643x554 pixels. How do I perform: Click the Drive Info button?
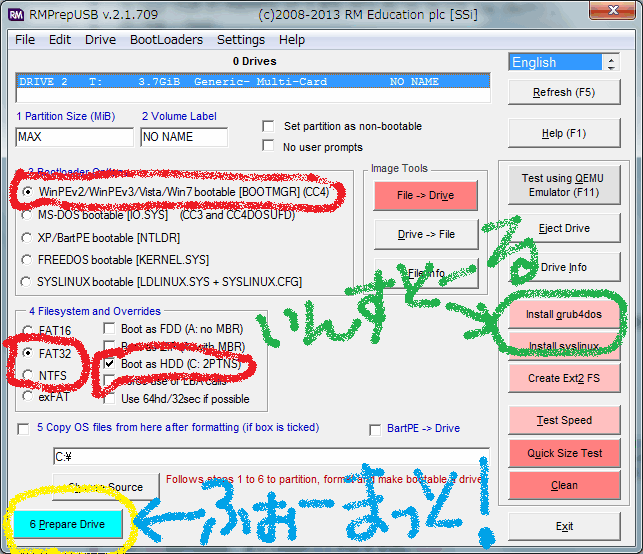564,267
